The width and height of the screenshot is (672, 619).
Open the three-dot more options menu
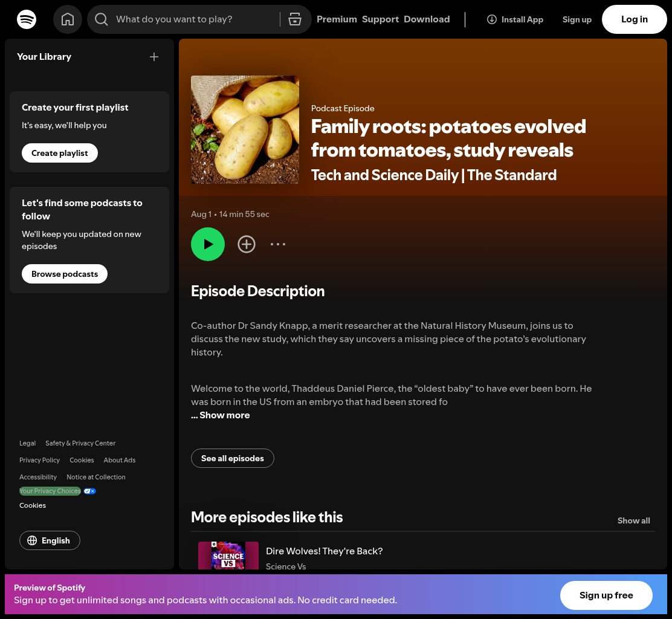click(x=278, y=244)
